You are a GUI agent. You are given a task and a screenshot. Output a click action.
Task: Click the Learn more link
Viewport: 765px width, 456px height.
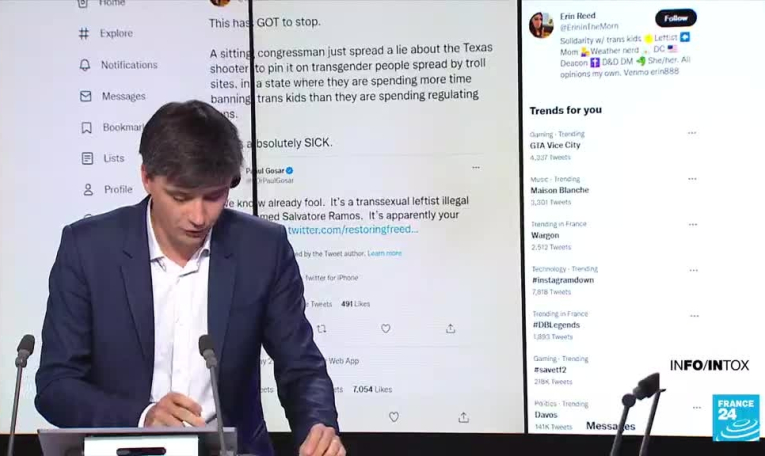tap(384, 253)
